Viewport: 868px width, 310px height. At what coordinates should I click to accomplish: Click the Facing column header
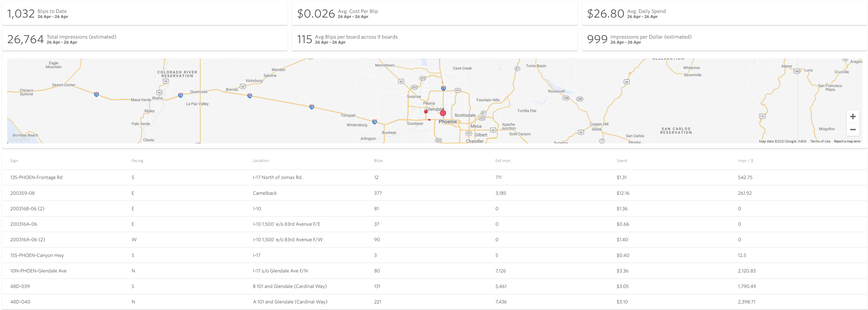click(x=137, y=161)
